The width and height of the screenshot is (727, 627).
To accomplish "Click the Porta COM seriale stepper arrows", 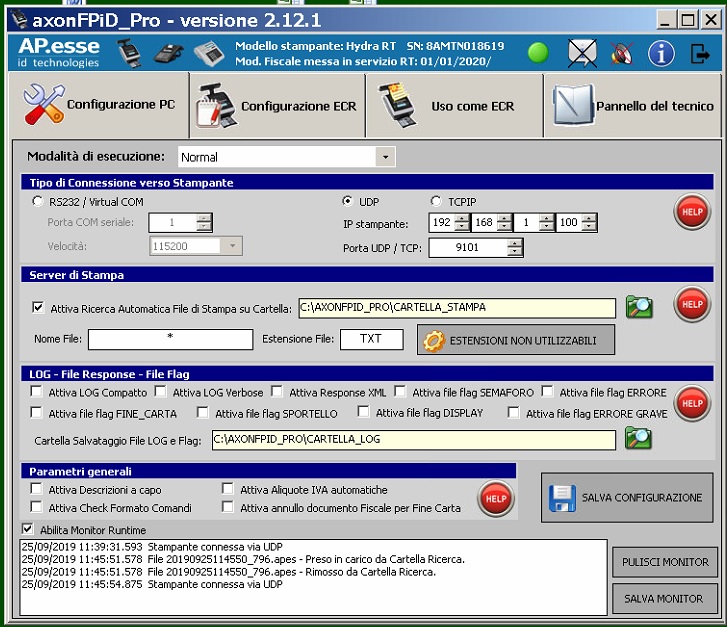I will 204,223.
